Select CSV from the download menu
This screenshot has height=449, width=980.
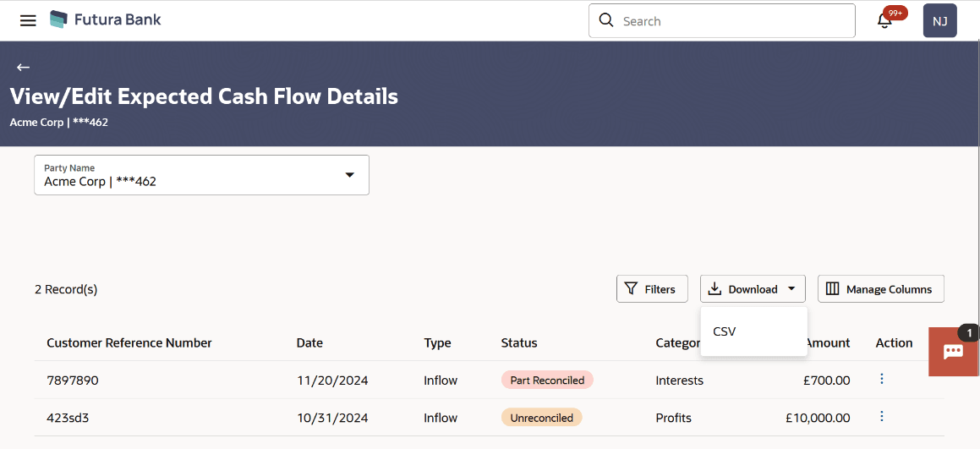click(725, 331)
